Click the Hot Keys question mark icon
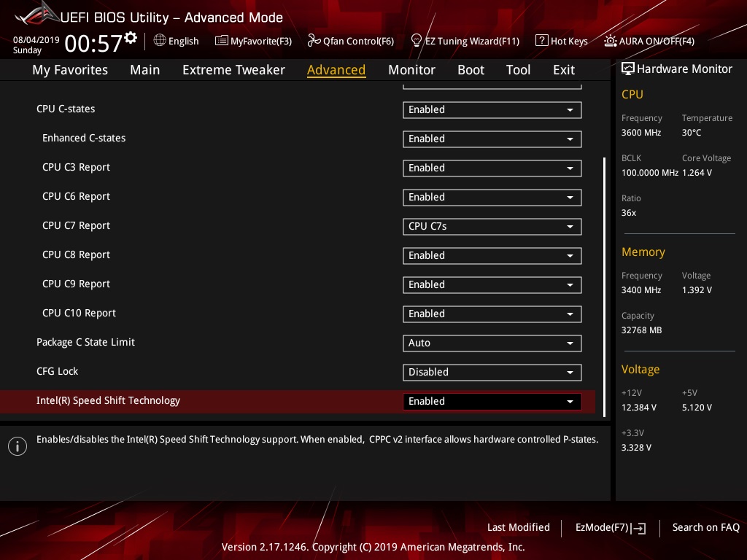The width and height of the screenshot is (747, 560). 542,41
